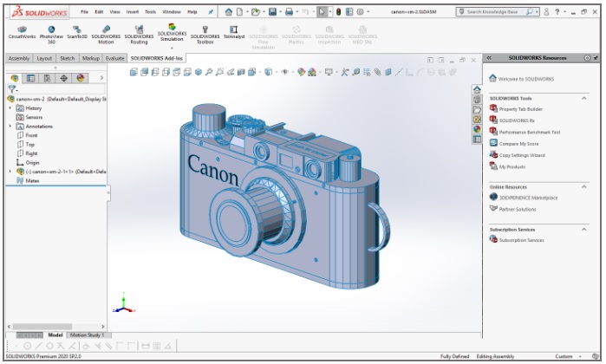Collapse the Subscription Services section
Screen dimensions: 606x364
pyautogui.click(x=584, y=230)
